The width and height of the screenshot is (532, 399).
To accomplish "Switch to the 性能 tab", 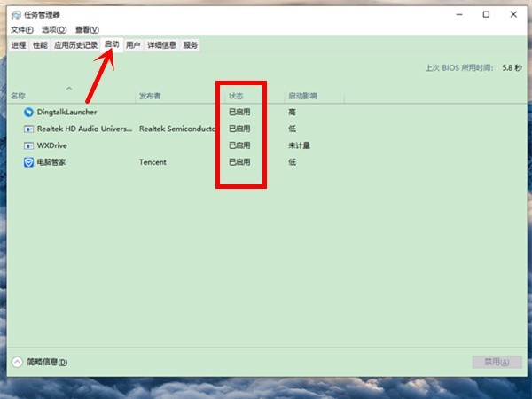I will pyautogui.click(x=40, y=45).
